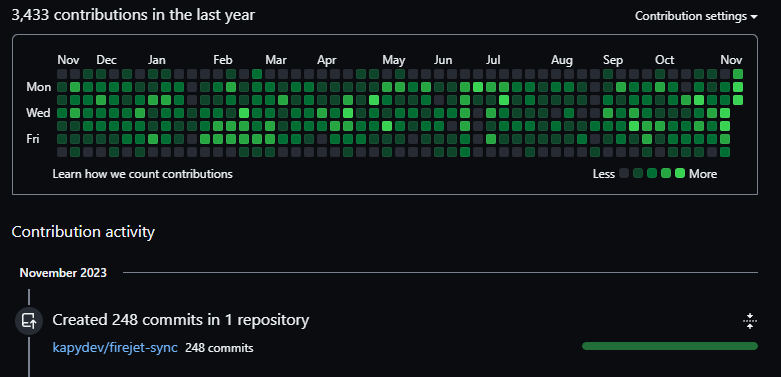This screenshot has height=377, width=781.
Task: Click the Fri weekday label
Action: 33,139
